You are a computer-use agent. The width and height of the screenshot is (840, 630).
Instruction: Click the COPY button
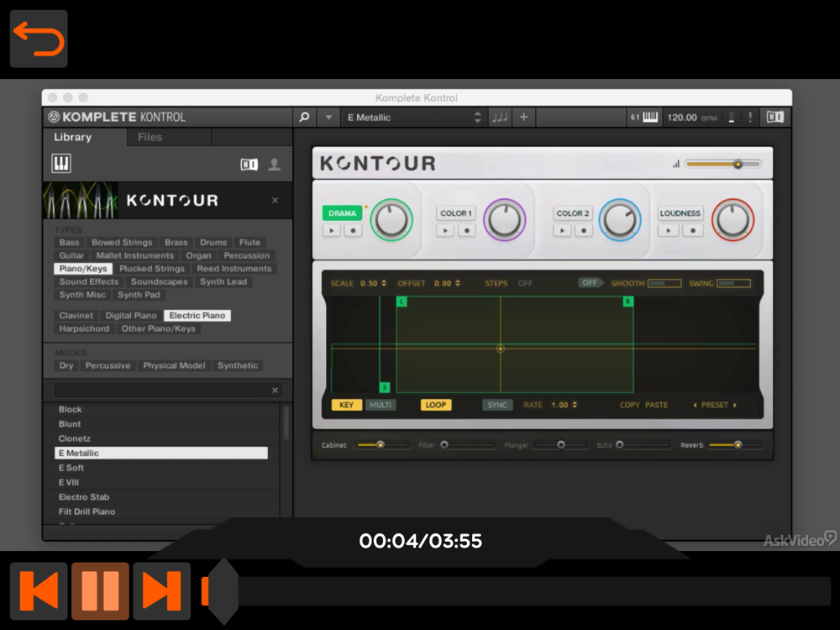pyautogui.click(x=629, y=405)
